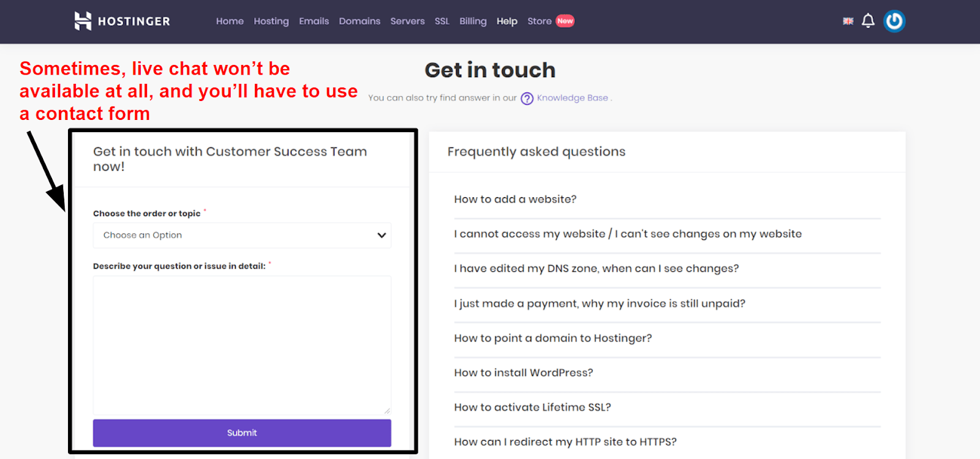Go to the Home menu item
980x459 pixels.
click(x=230, y=21)
